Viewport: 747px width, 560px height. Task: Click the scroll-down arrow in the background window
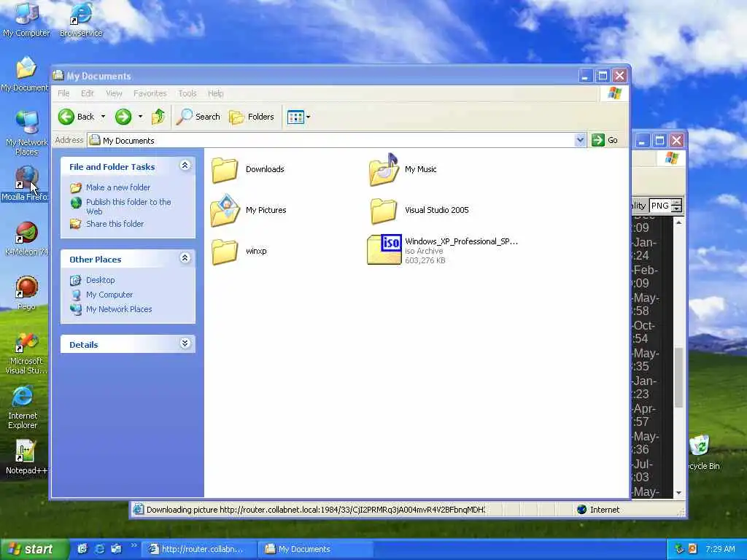[678, 493]
